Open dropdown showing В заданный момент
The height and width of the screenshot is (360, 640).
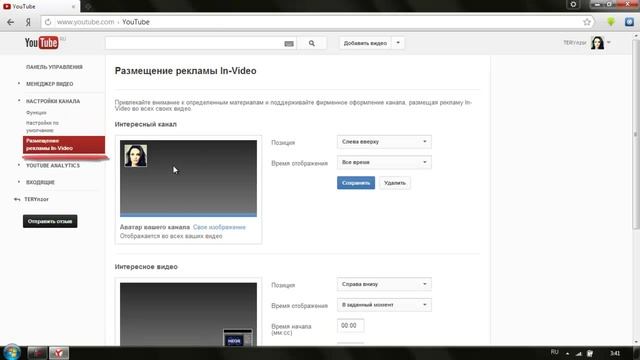pos(384,304)
